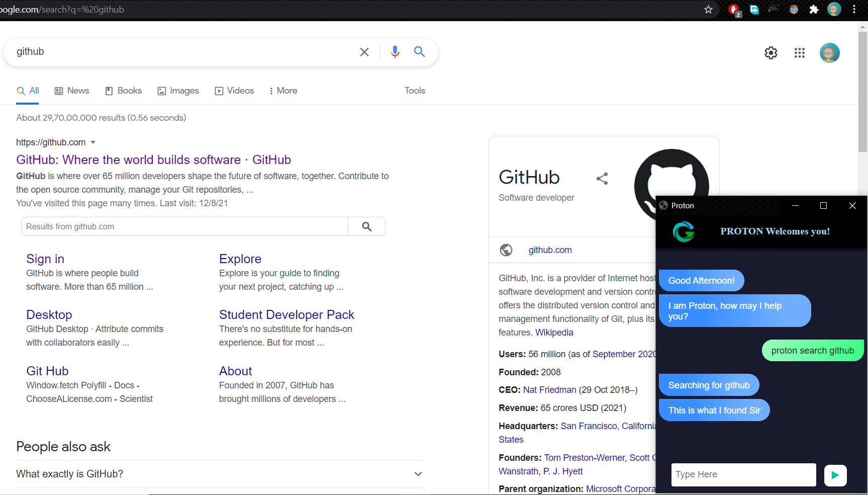
Task: Minimize the Proton window
Action: (x=795, y=205)
